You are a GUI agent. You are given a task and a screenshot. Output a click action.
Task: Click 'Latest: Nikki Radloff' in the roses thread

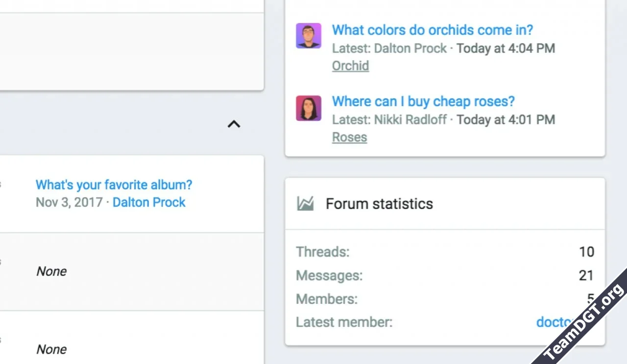[389, 119]
